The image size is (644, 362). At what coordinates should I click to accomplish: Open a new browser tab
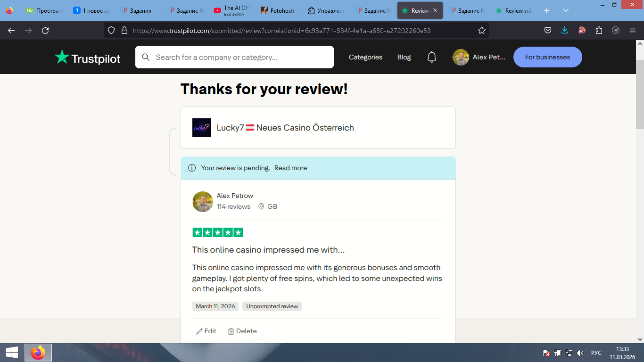click(547, 10)
